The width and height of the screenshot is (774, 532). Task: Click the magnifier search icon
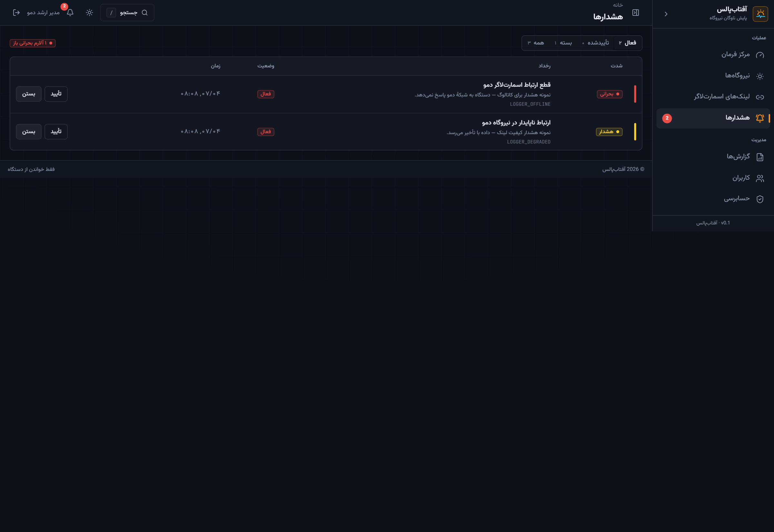pyautogui.click(x=144, y=13)
